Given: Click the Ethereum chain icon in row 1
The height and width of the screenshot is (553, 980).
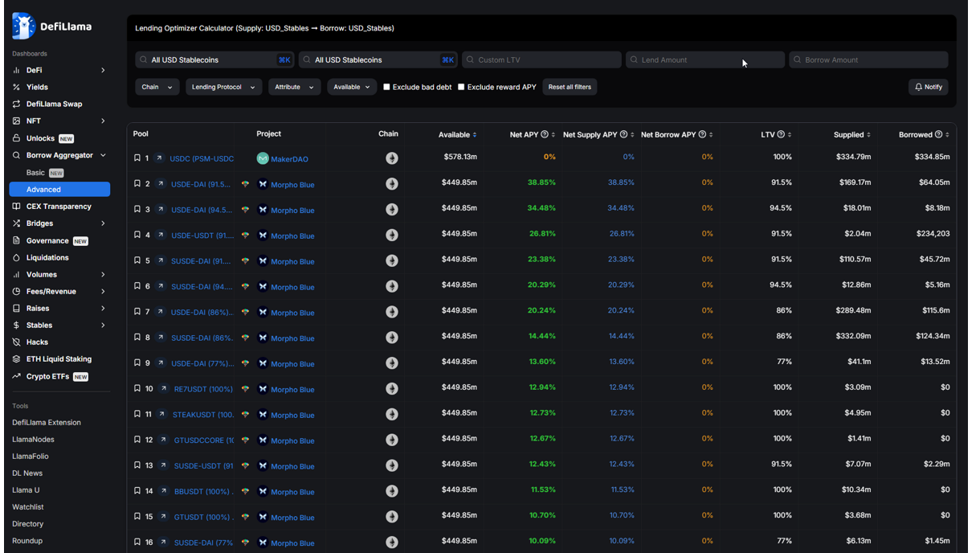Looking at the screenshot, I should coord(392,158).
